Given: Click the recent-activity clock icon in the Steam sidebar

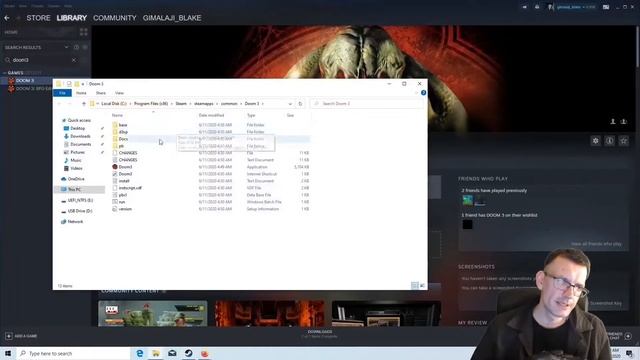Looking at the screenshot, I should pos(76,47).
